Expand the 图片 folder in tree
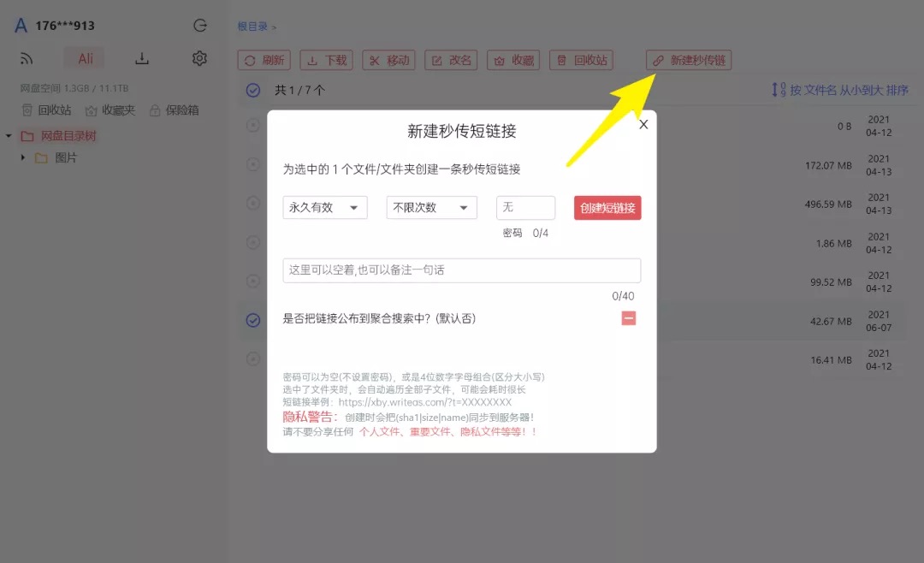 (x=23, y=157)
